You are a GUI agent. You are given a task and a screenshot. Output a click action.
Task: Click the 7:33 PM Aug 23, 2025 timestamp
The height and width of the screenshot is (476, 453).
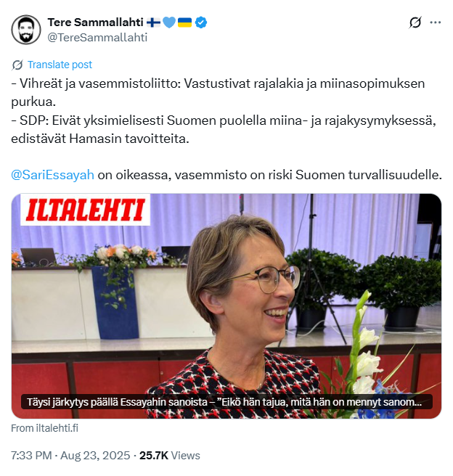click(70, 456)
